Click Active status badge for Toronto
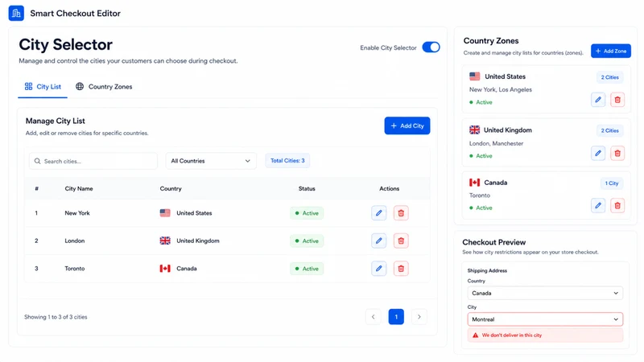This screenshot has height=362, width=644. (x=307, y=269)
